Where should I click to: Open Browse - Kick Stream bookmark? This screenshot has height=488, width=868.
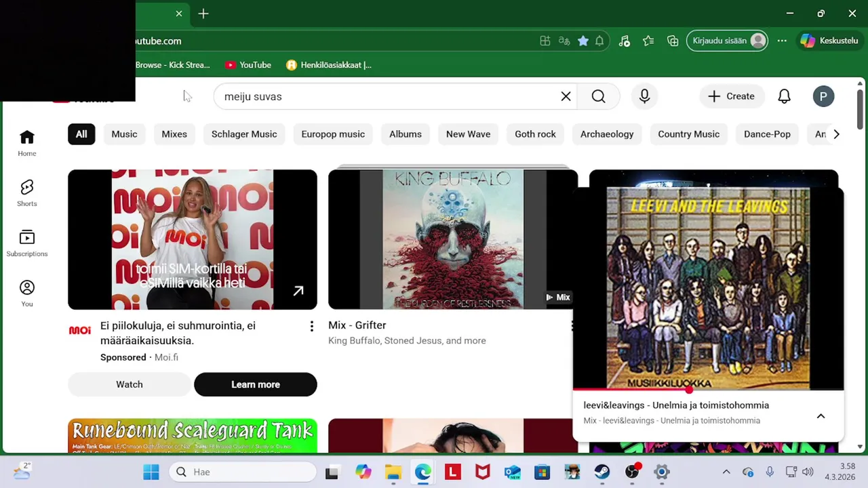click(172, 65)
